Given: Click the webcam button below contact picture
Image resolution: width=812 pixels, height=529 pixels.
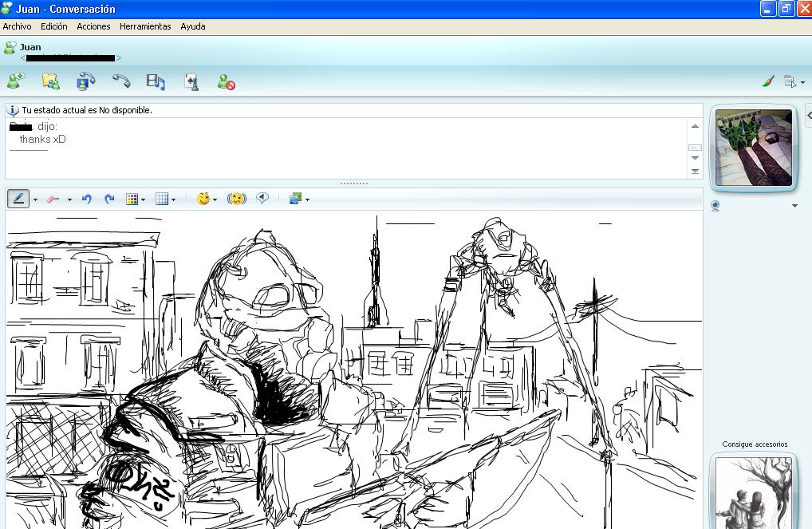Looking at the screenshot, I should pos(715,206).
